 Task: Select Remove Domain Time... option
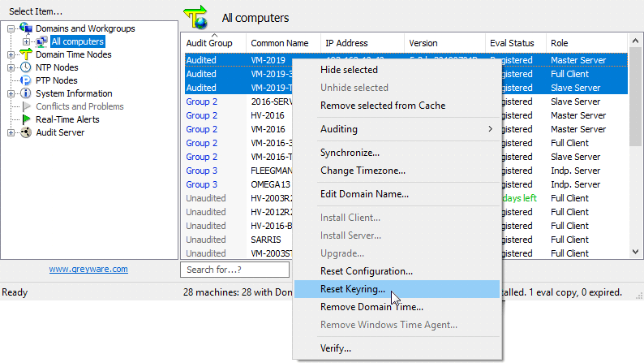397,307
